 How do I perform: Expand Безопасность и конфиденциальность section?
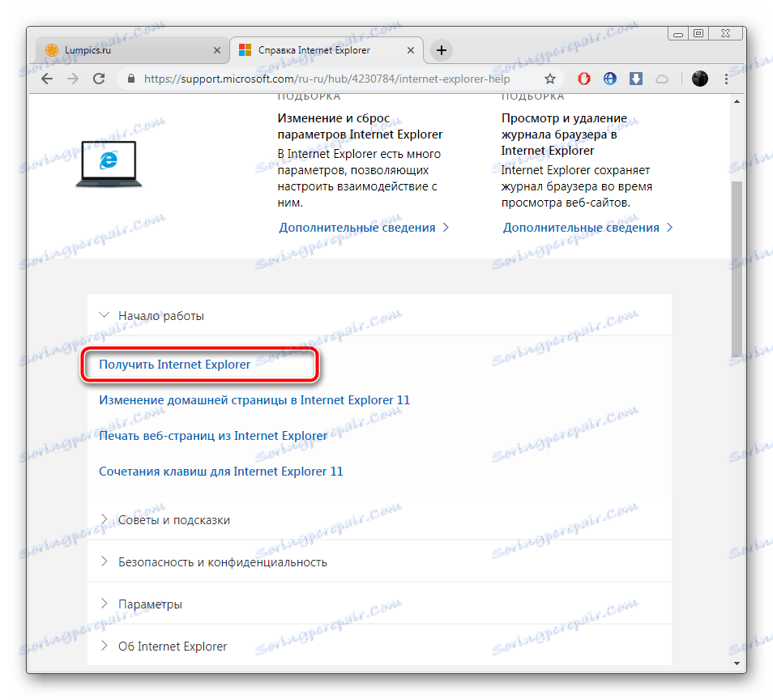379,562
